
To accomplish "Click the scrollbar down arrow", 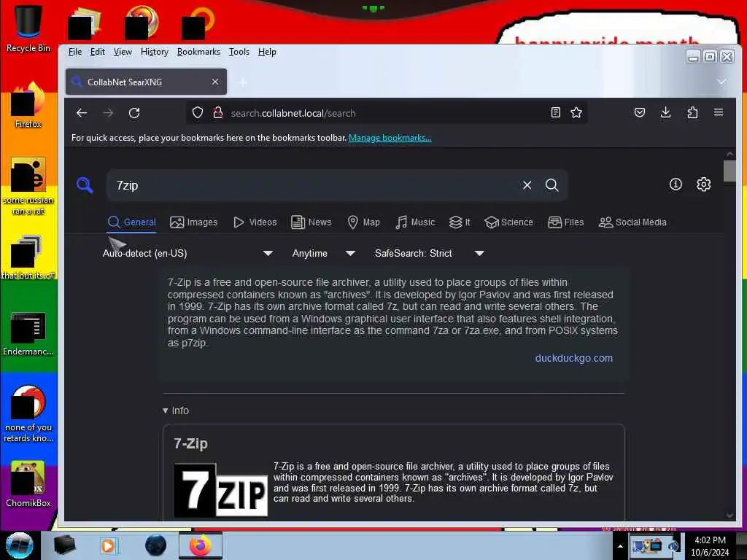I will coord(729,516).
